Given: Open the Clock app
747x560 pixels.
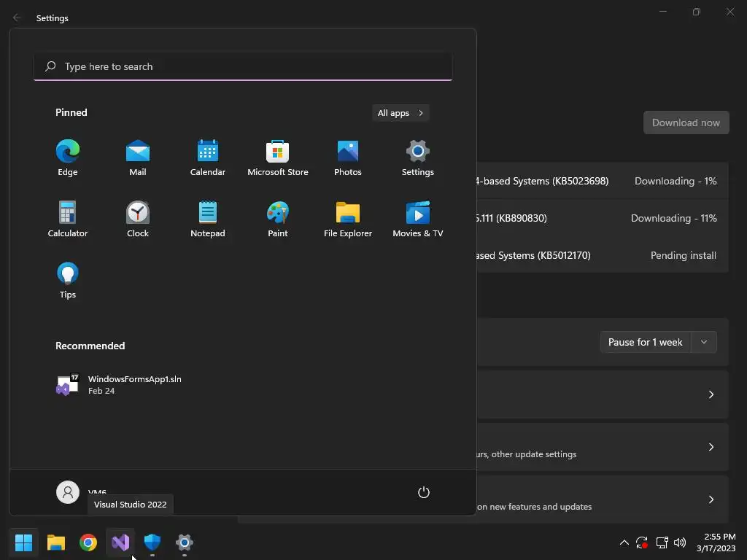Looking at the screenshot, I should [138, 219].
